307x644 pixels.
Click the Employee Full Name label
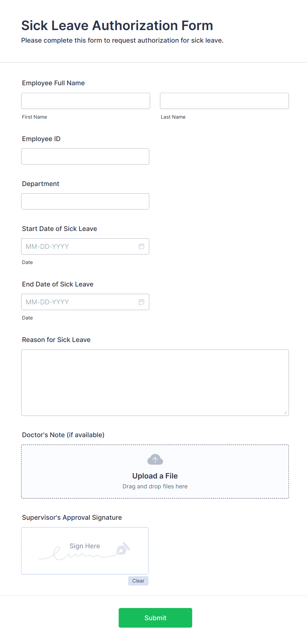click(x=53, y=83)
